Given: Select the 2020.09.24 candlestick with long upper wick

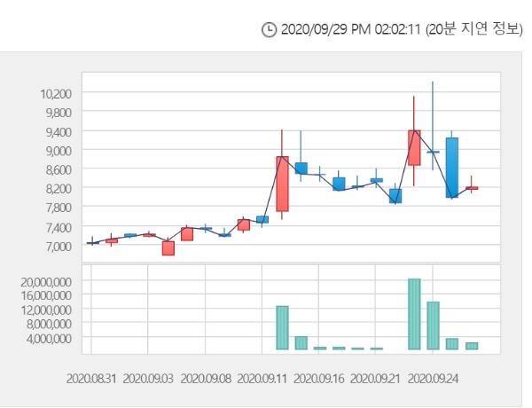Looking at the screenshot, I should coord(433,152).
